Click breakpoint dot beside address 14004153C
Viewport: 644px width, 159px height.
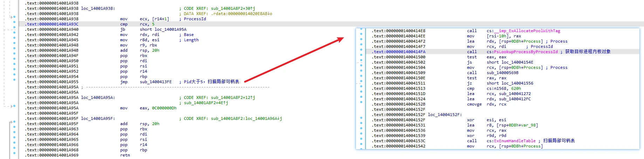(361, 139)
